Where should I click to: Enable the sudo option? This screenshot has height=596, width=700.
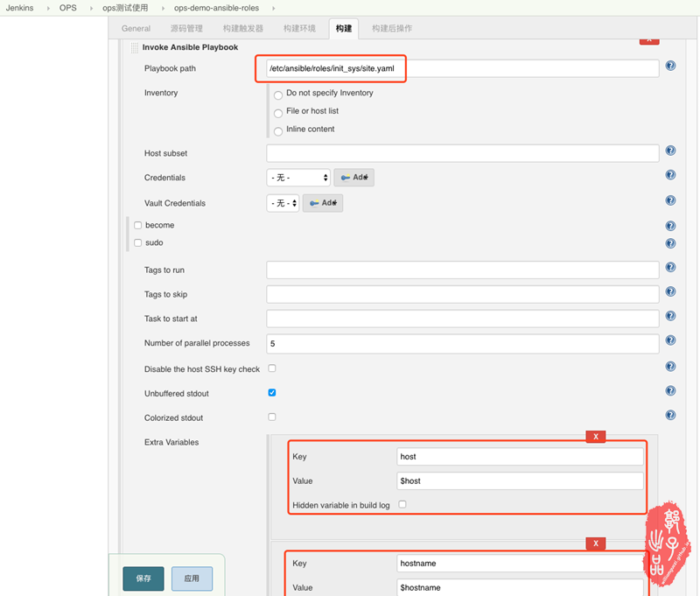[x=137, y=244]
